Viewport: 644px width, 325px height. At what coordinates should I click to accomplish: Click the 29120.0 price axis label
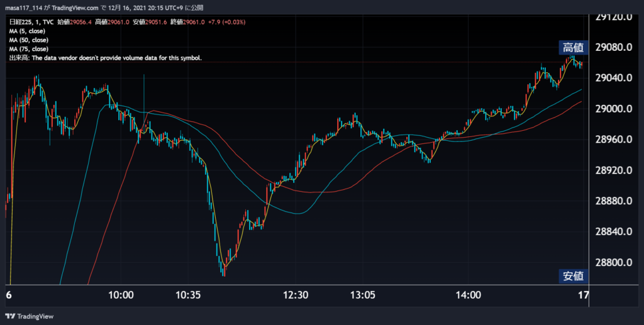point(614,17)
